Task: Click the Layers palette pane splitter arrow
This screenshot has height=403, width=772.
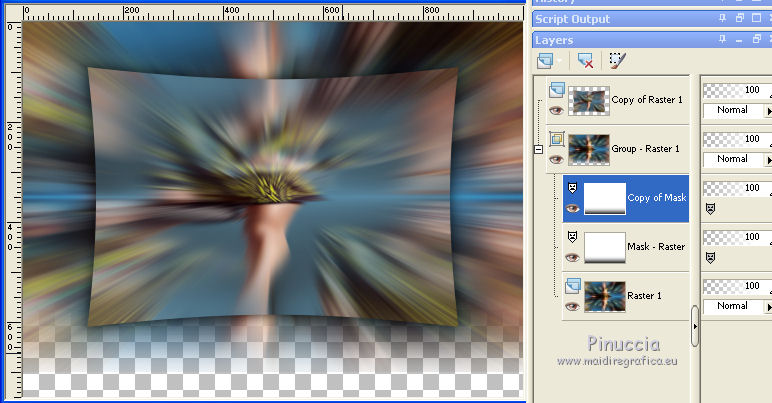Action: (x=695, y=326)
